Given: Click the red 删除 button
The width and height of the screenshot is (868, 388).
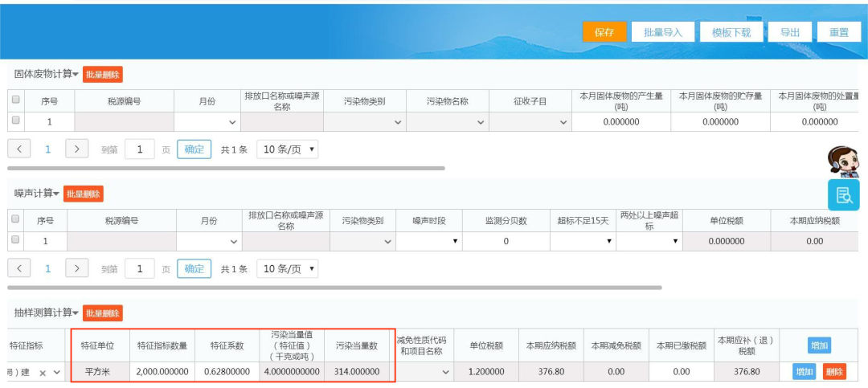Looking at the screenshot, I should [834, 372].
